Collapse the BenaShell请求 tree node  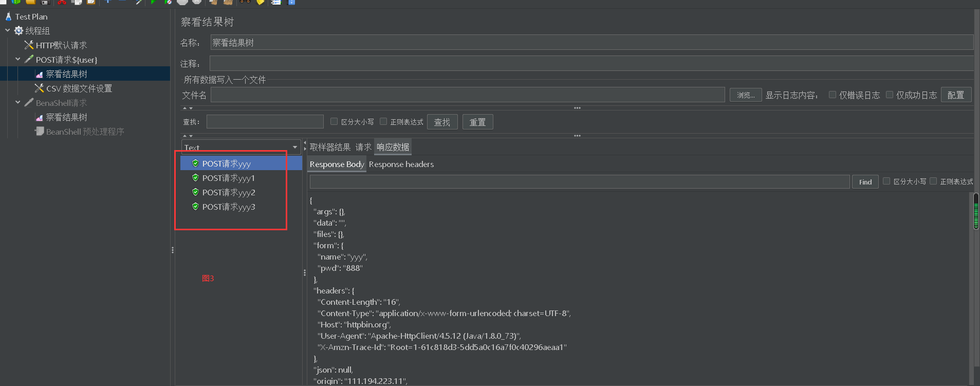[x=18, y=102]
